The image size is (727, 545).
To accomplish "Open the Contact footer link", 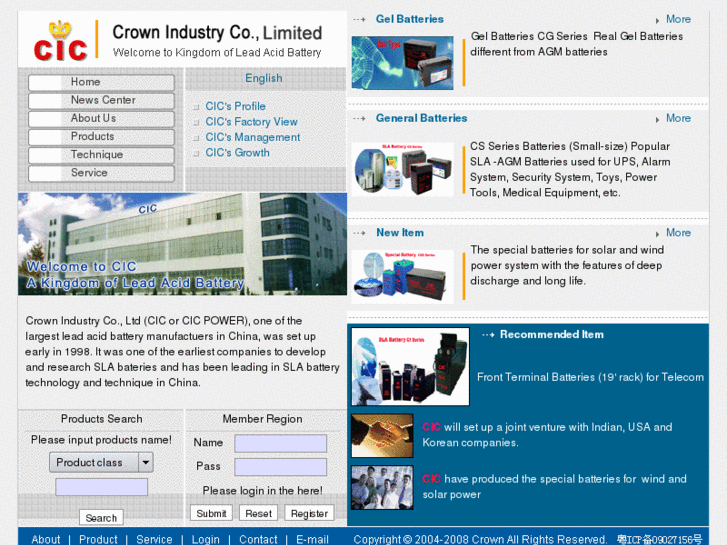I will (258, 539).
